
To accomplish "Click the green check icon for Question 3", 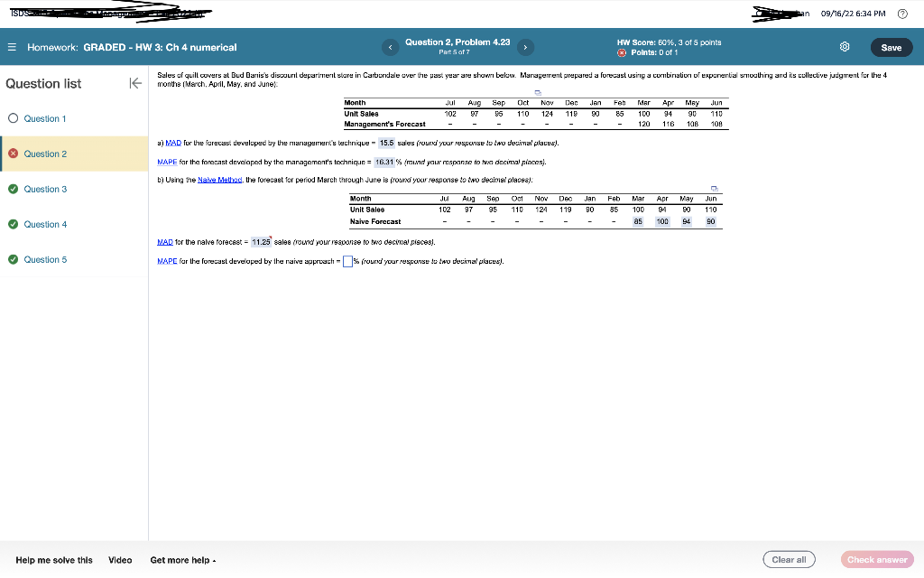I will (x=13, y=189).
